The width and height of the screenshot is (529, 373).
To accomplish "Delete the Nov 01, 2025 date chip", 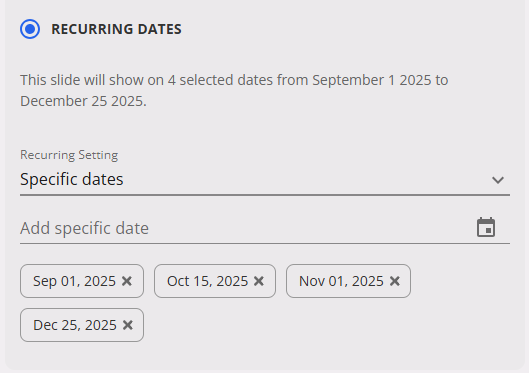I will pos(394,281).
